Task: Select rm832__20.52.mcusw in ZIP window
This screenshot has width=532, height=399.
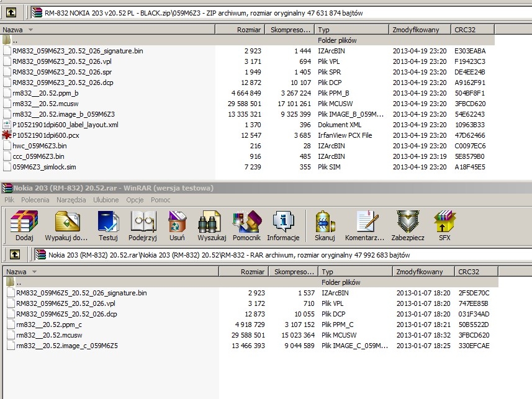Action: (x=45, y=104)
